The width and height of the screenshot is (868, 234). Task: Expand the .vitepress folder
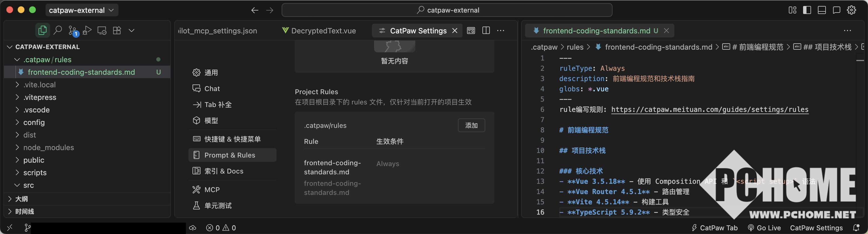pos(40,97)
